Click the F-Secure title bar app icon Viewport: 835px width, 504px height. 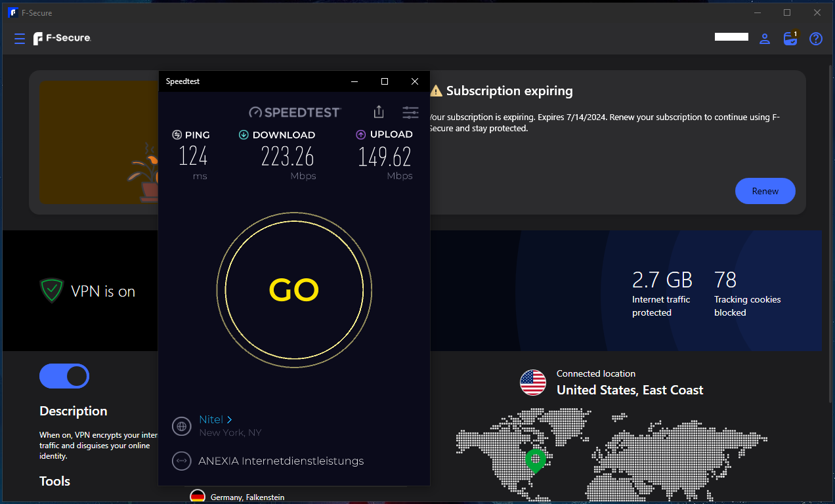12,12
